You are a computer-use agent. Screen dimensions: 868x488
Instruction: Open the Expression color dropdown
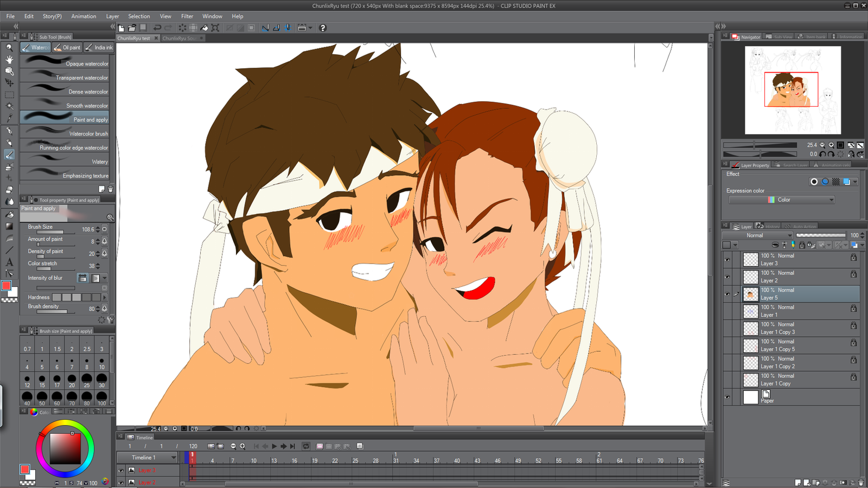[781, 200]
